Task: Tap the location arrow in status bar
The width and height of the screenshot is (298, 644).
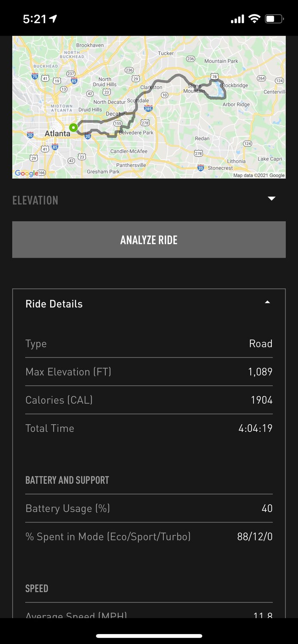Action: pyautogui.click(x=53, y=19)
